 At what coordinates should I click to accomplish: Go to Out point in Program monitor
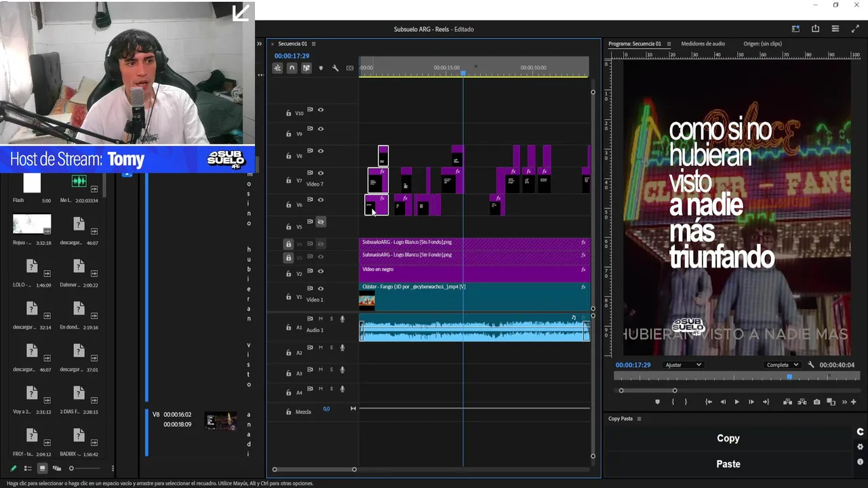pos(766,402)
